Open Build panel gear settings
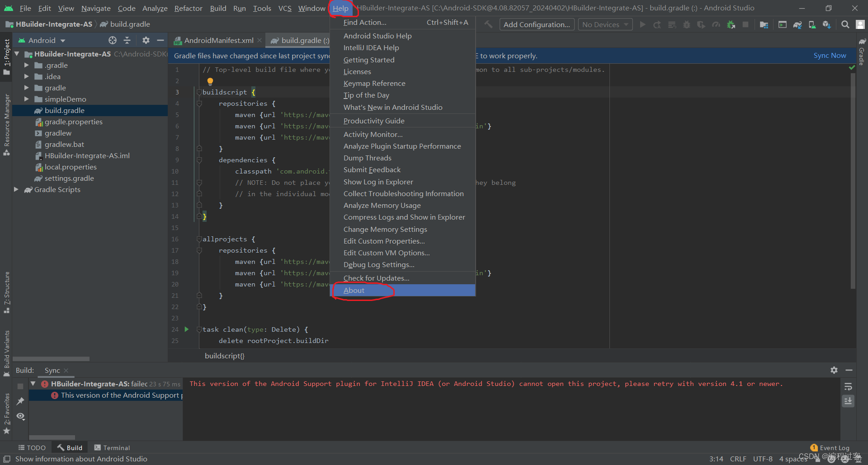Viewport: 868px width, 465px height. [x=834, y=370]
